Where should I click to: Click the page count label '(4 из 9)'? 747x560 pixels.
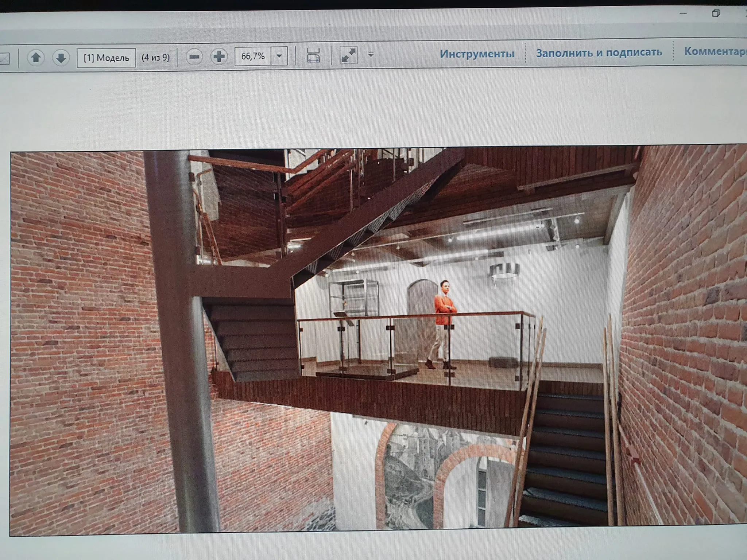pos(156,57)
